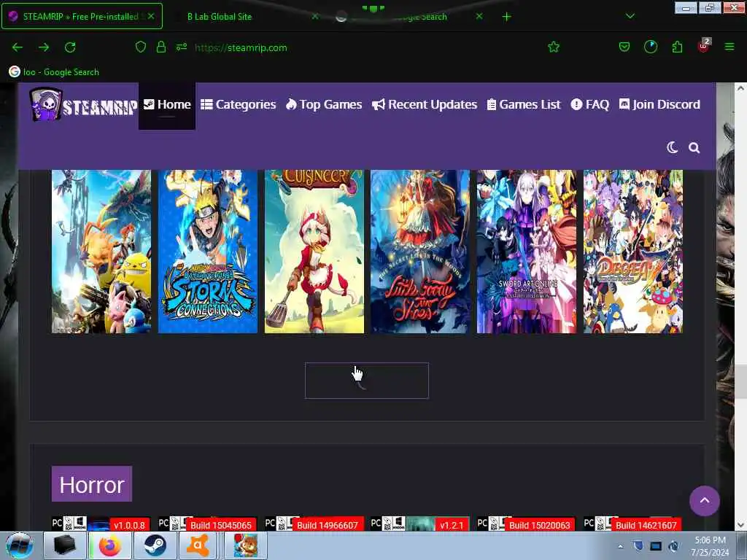Expand the list all tabs chevron
Screen dimensions: 747x560
pyautogui.click(x=630, y=16)
